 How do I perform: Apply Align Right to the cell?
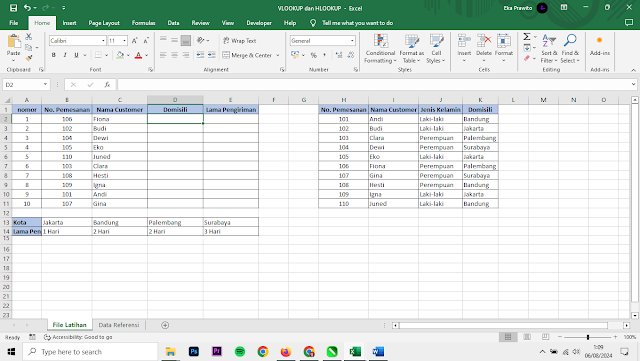coord(186,55)
